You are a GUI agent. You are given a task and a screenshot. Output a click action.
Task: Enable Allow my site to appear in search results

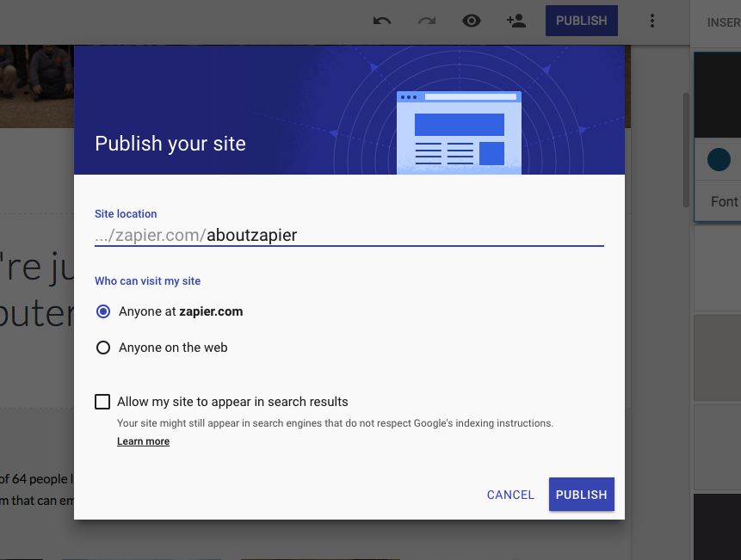tap(103, 402)
